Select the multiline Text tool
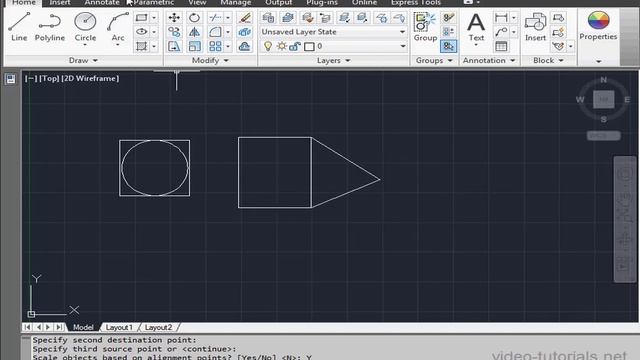This screenshot has width=640, height=360. pos(476,27)
